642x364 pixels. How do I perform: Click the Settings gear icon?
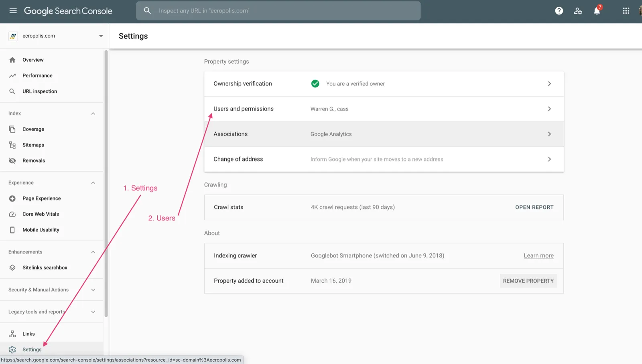(x=12, y=350)
